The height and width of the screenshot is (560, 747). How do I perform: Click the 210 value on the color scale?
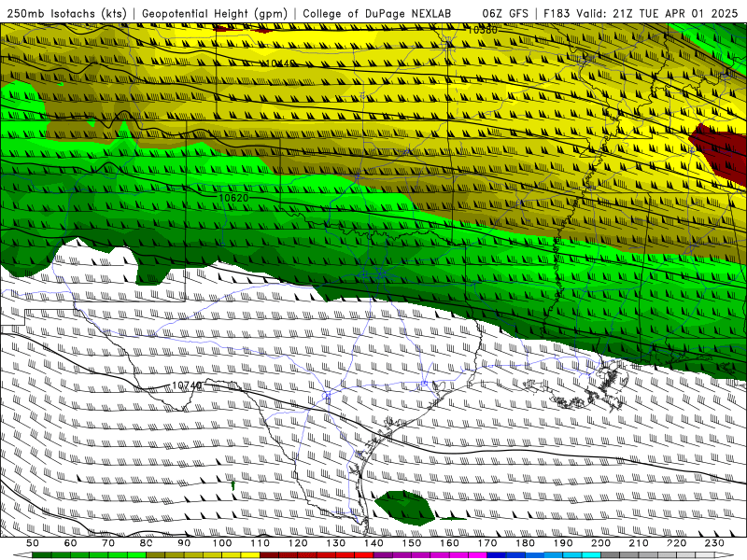click(x=639, y=543)
